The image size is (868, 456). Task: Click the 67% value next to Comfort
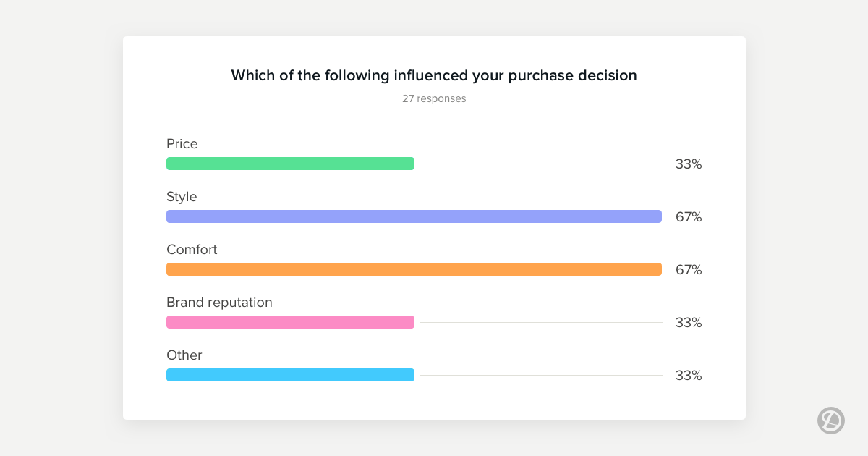689,270
